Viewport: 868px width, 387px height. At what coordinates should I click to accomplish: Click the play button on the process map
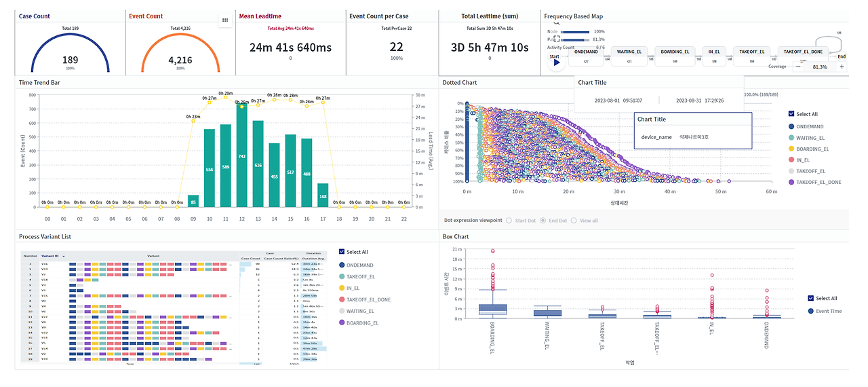(557, 62)
